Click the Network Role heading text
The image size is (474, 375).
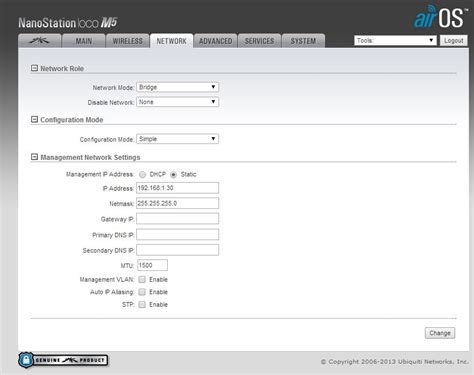[x=62, y=68]
